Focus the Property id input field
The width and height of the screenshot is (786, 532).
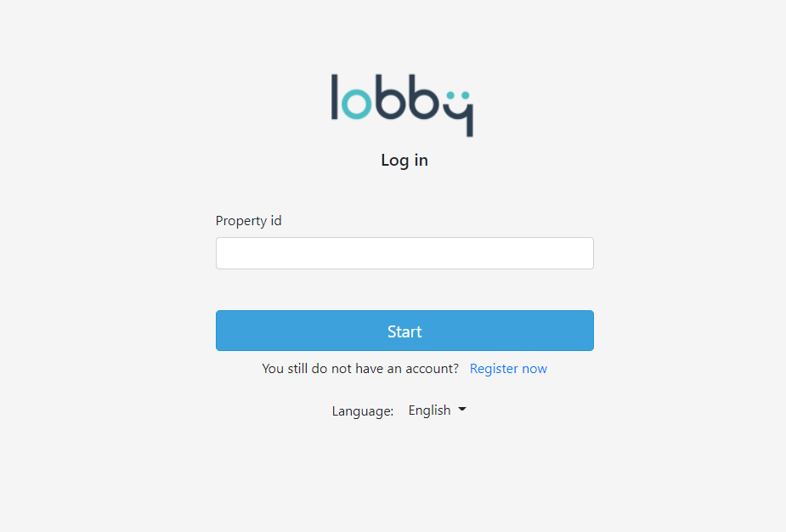(x=404, y=253)
